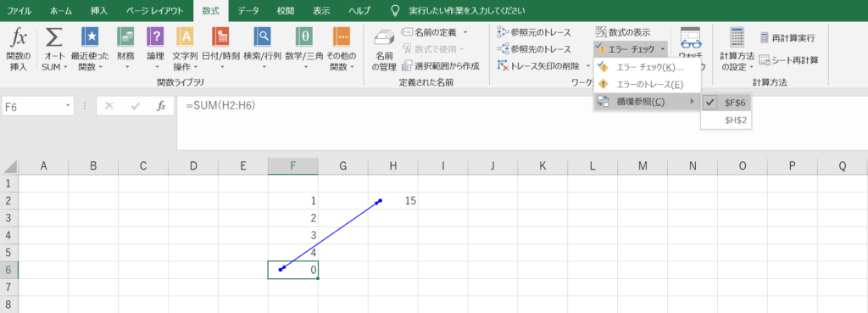Expand 計算方法の設定 dropdown arrow

pos(752,67)
